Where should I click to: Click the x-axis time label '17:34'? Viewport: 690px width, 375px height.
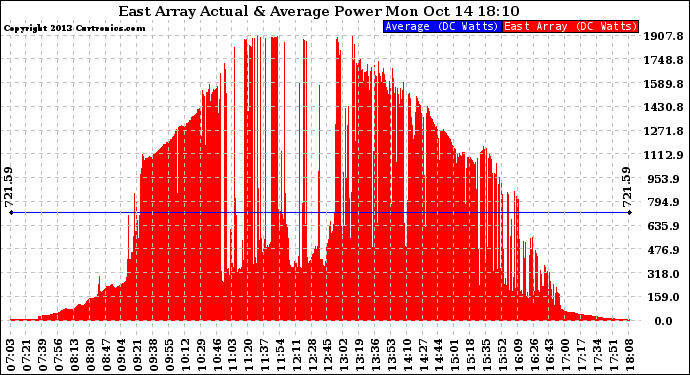[597, 355]
